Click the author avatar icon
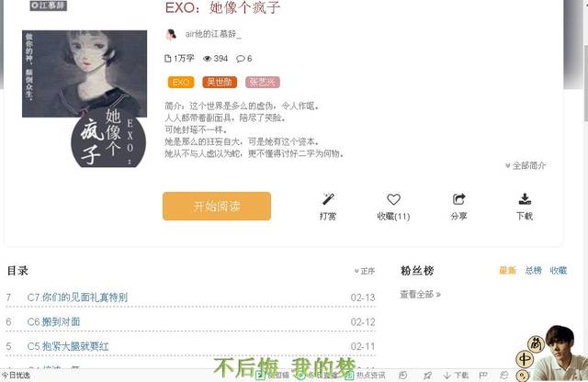This screenshot has height=382, width=588. click(172, 35)
